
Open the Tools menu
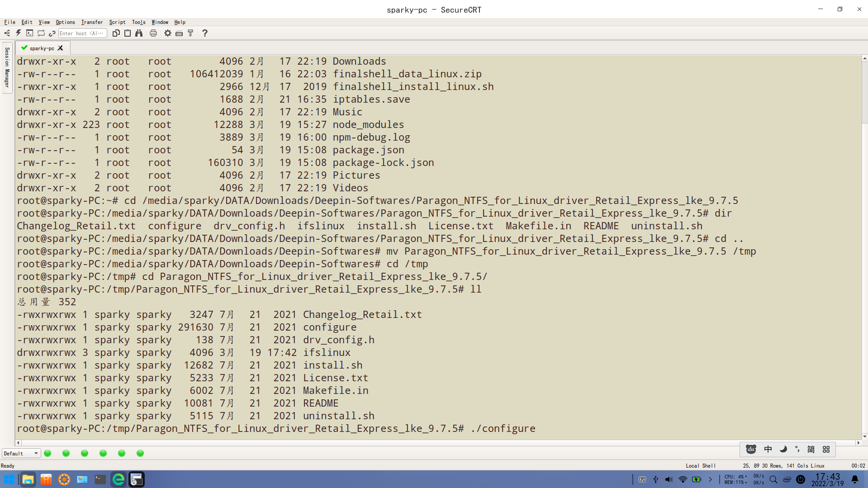(x=139, y=22)
